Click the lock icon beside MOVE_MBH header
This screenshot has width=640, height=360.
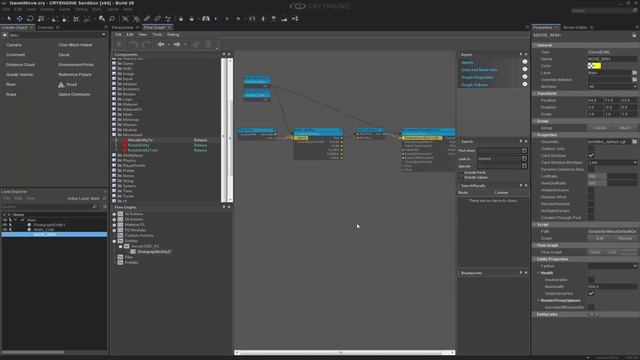pos(634,35)
